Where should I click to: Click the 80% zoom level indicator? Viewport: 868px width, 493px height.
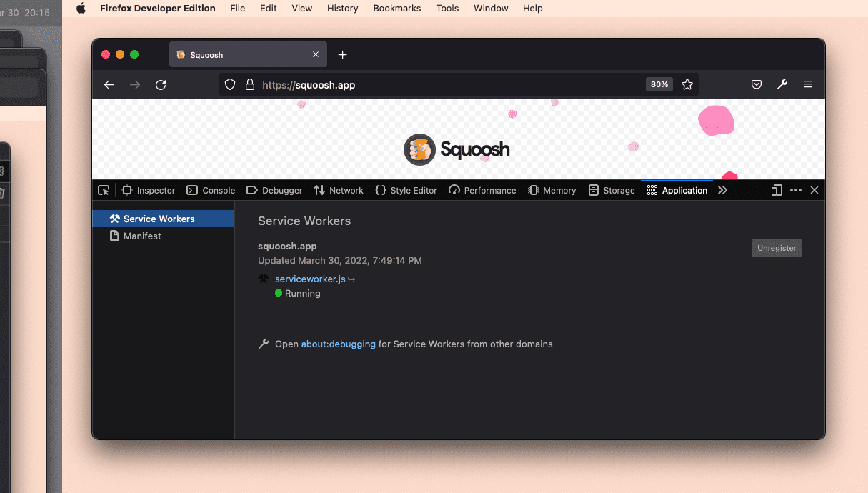659,84
